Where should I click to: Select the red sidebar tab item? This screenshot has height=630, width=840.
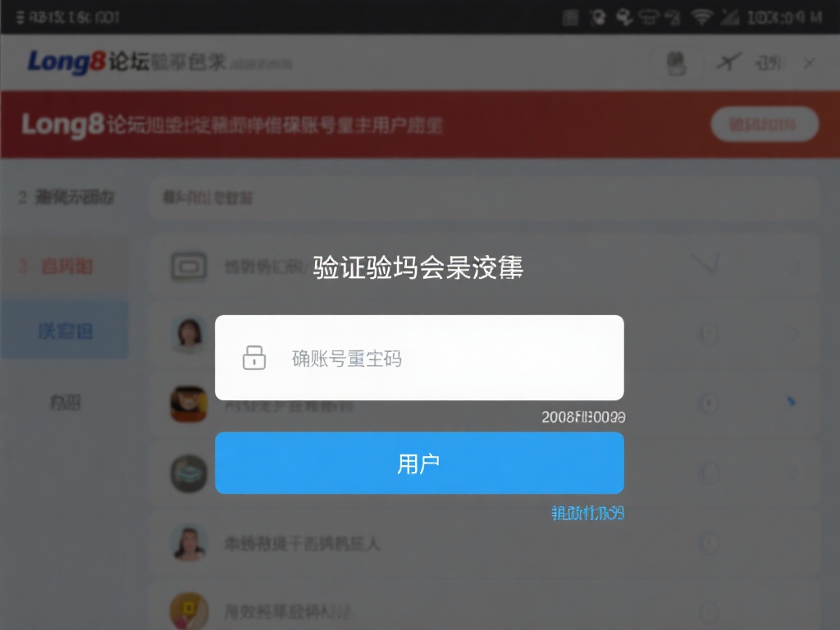(65, 267)
